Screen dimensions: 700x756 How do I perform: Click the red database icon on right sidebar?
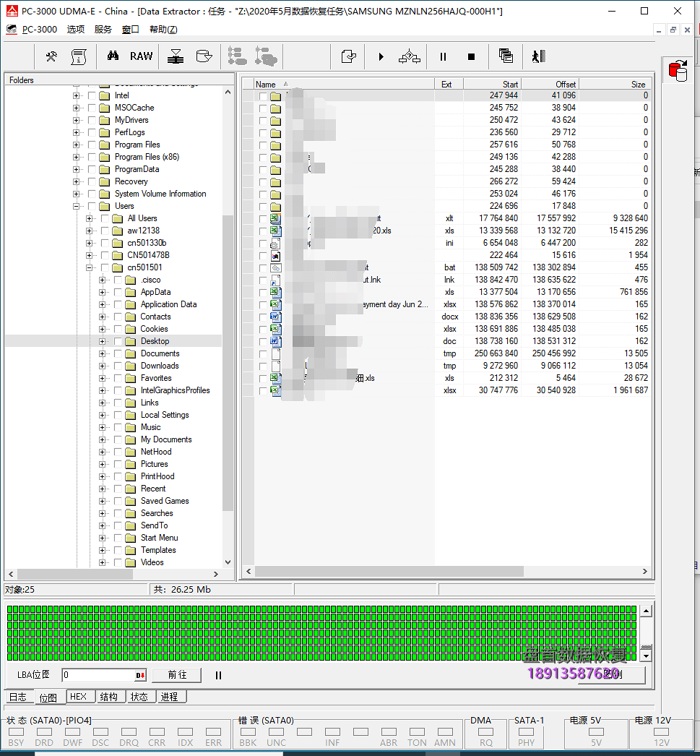678,70
